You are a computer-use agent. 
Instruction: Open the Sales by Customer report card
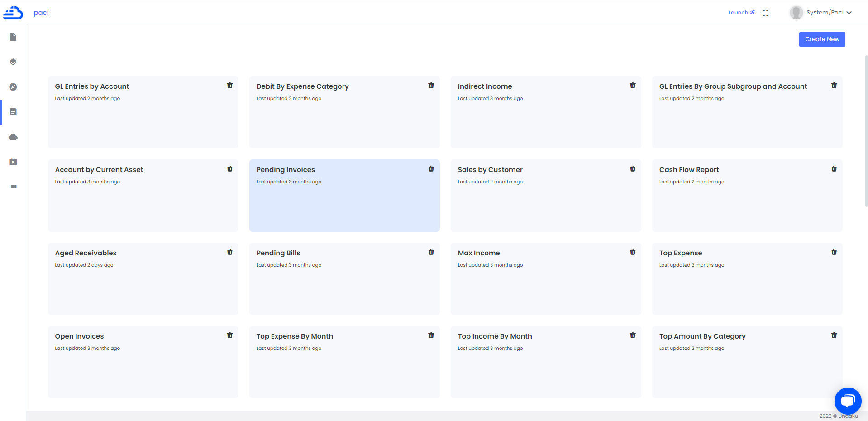coord(546,195)
